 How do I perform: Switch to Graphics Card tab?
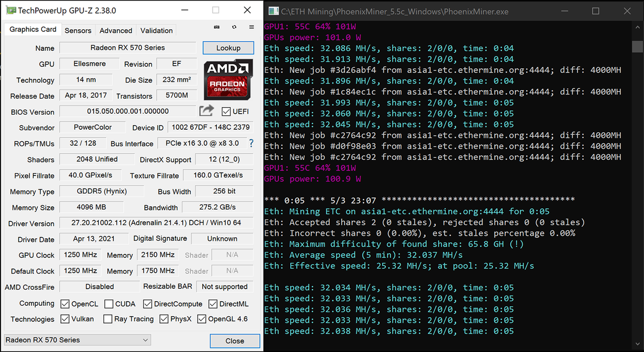[x=33, y=29]
